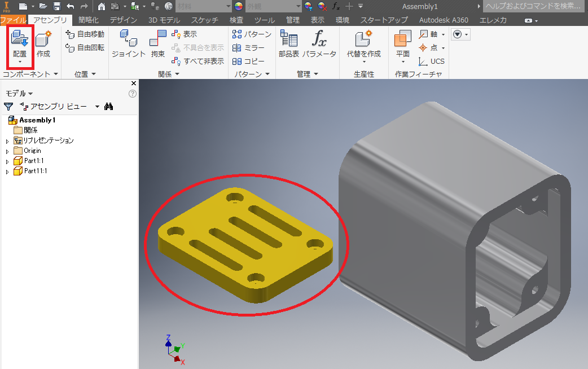Click the 軸 work axis tool
The height and width of the screenshot is (369, 588).
(429, 34)
